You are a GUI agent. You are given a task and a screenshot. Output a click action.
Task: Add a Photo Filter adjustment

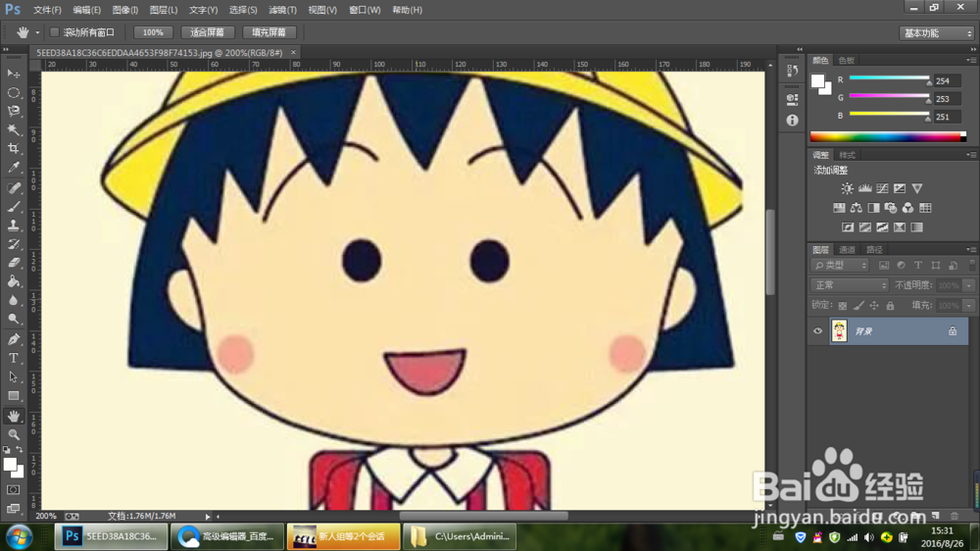(891, 208)
